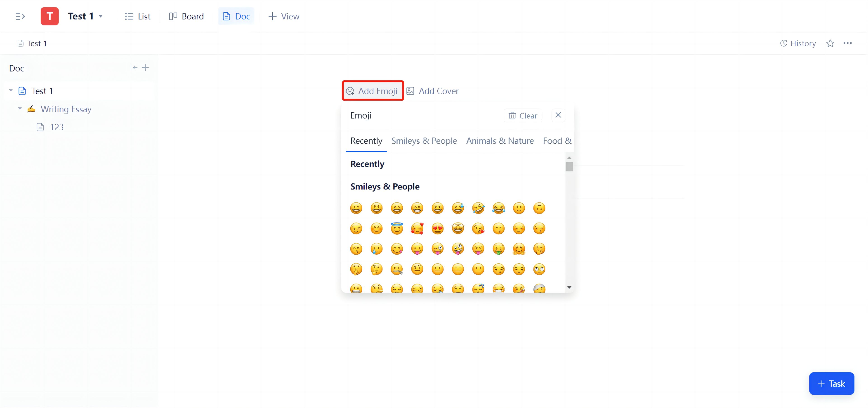868x408 pixels.
Task: Close the Emoji picker popup
Action: [558, 115]
